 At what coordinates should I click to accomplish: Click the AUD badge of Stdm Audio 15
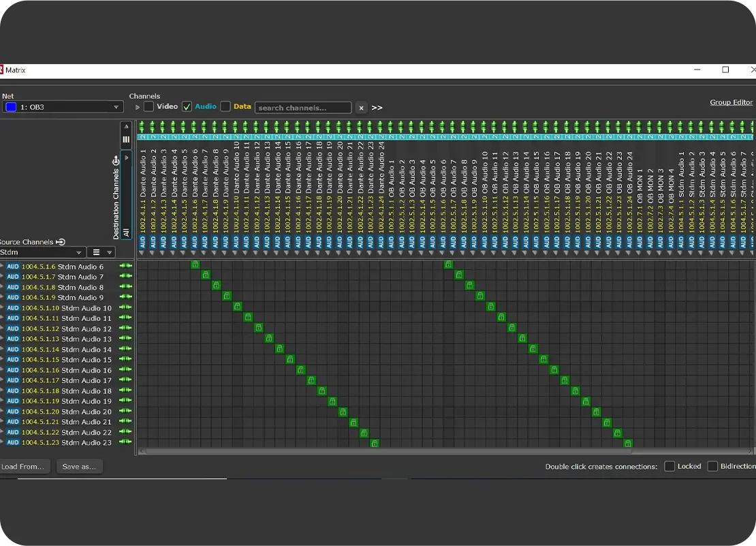(x=13, y=360)
